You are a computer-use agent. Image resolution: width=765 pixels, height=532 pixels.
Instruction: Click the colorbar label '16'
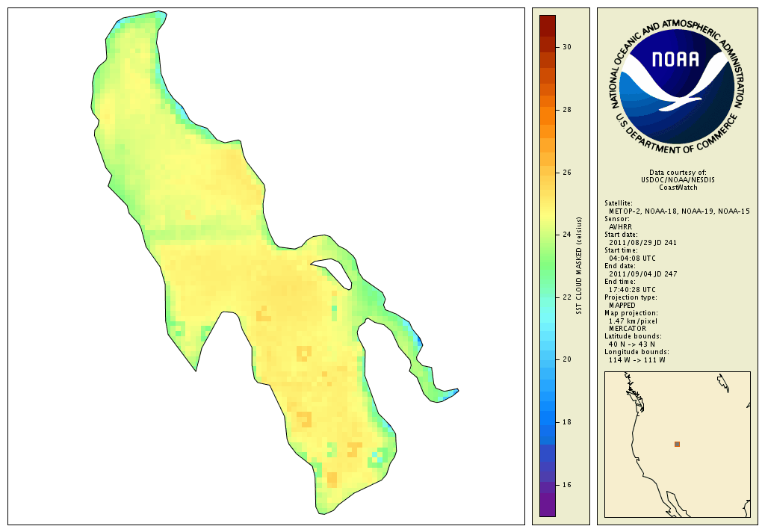pos(566,485)
